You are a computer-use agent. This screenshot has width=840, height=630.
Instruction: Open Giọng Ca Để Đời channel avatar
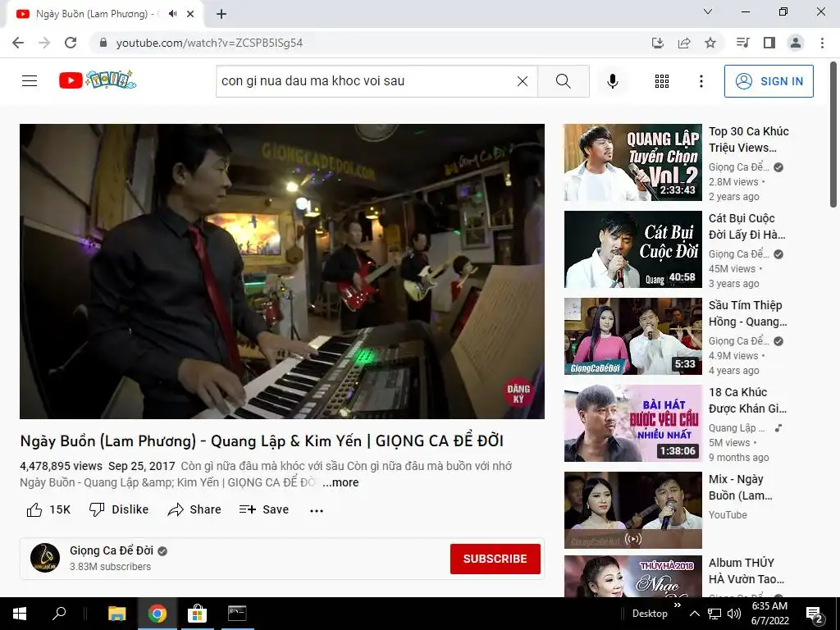pos(45,558)
